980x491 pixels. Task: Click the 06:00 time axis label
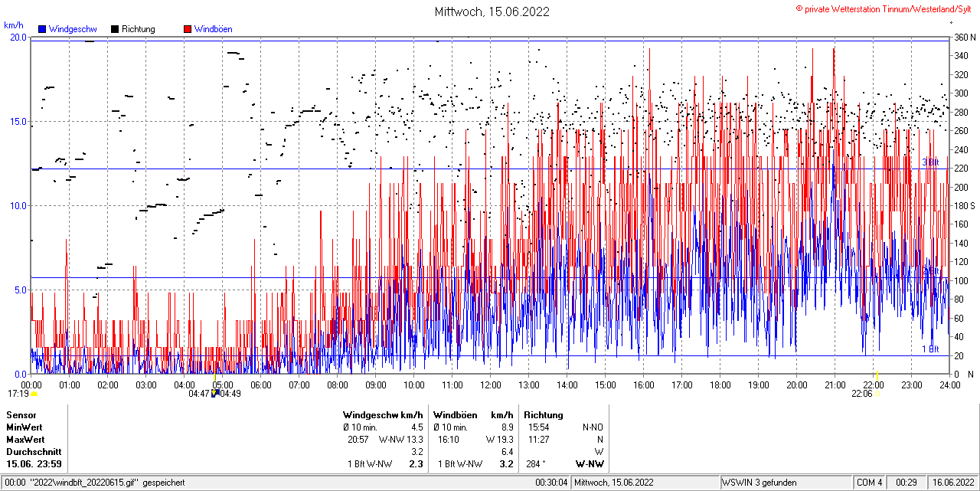[x=261, y=385]
